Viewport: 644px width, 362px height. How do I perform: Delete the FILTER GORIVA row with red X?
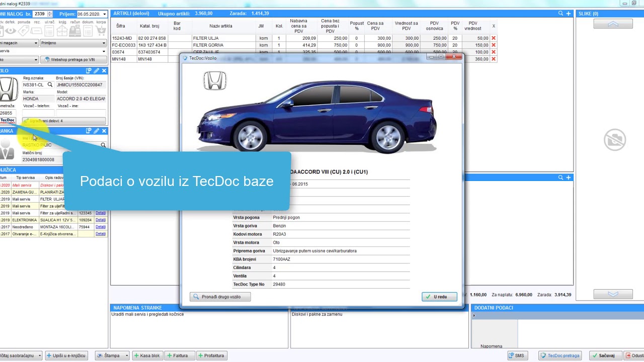(x=494, y=45)
